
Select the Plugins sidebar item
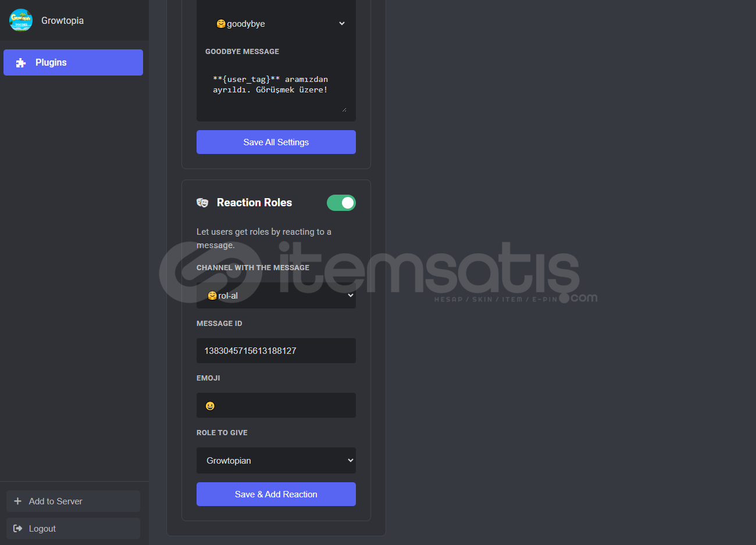point(73,62)
